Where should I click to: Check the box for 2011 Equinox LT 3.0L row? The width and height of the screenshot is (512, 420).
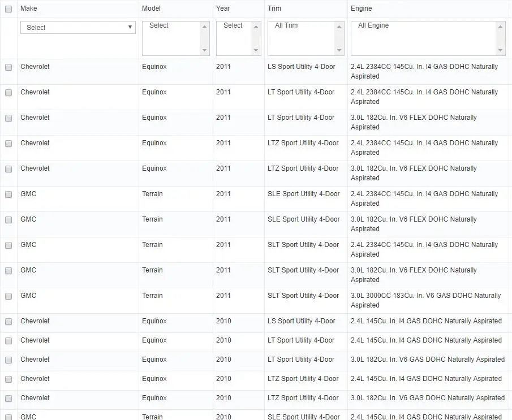pyautogui.click(x=8, y=118)
